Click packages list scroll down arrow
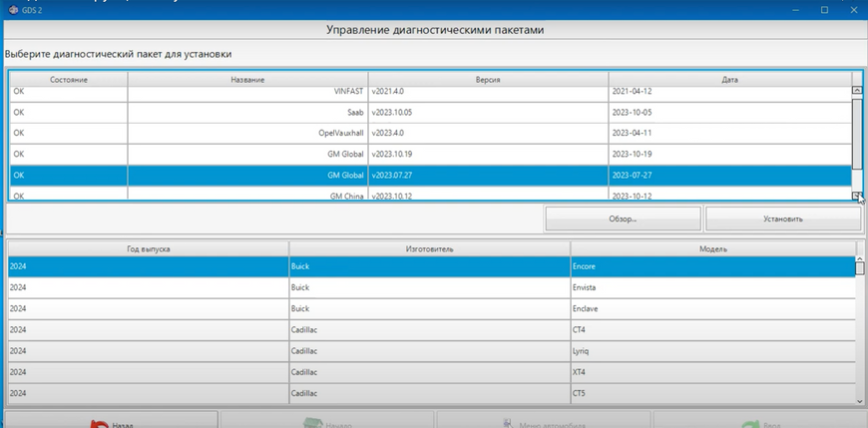The width and height of the screenshot is (868, 428). tap(857, 196)
